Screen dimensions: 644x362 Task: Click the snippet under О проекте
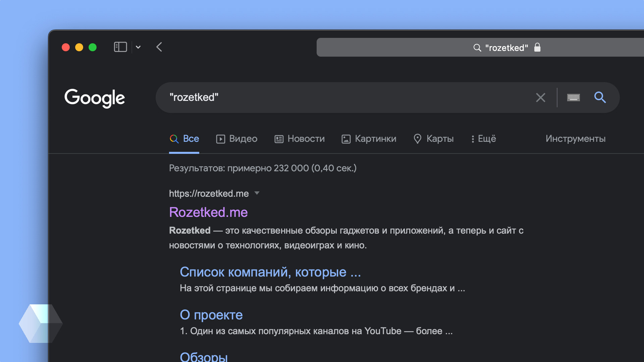pyautogui.click(x=316, y=331)
